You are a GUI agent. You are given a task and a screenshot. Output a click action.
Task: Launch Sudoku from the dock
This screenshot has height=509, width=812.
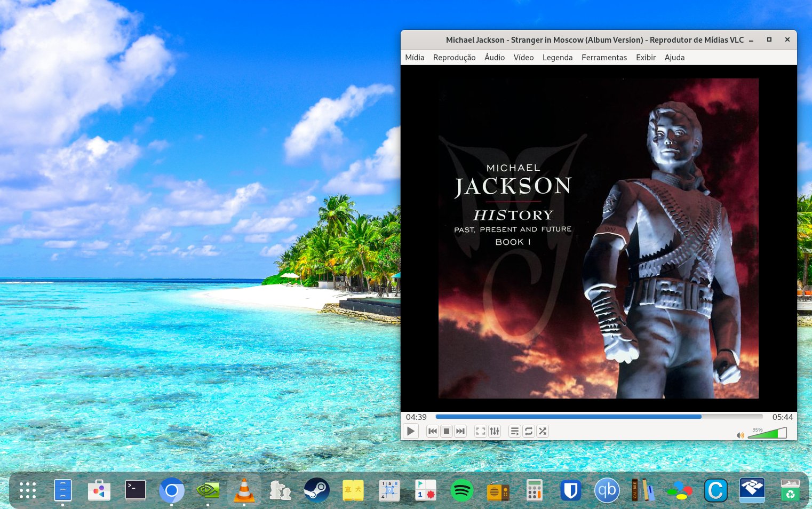point(389,490)
